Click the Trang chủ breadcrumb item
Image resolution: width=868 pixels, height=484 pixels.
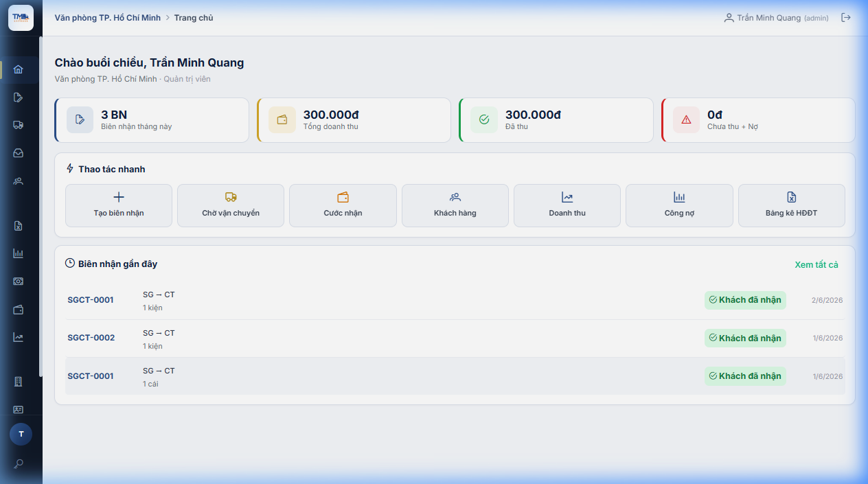coord(194,18)
